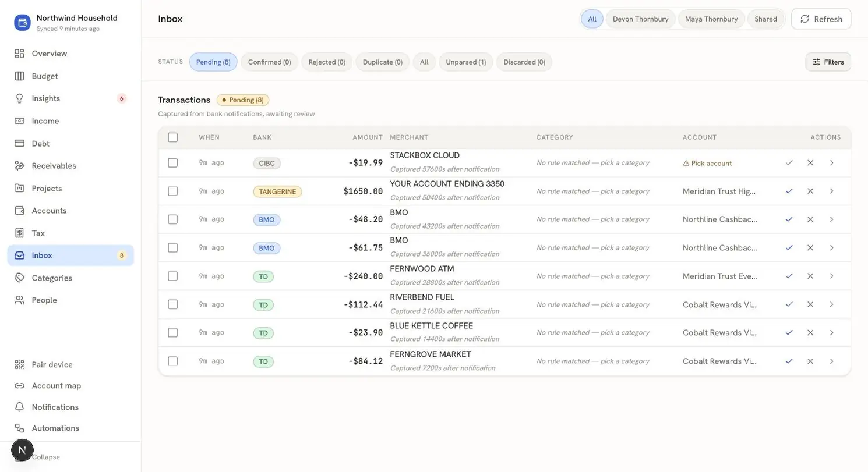Show Discarded (0) transactions

524,62
